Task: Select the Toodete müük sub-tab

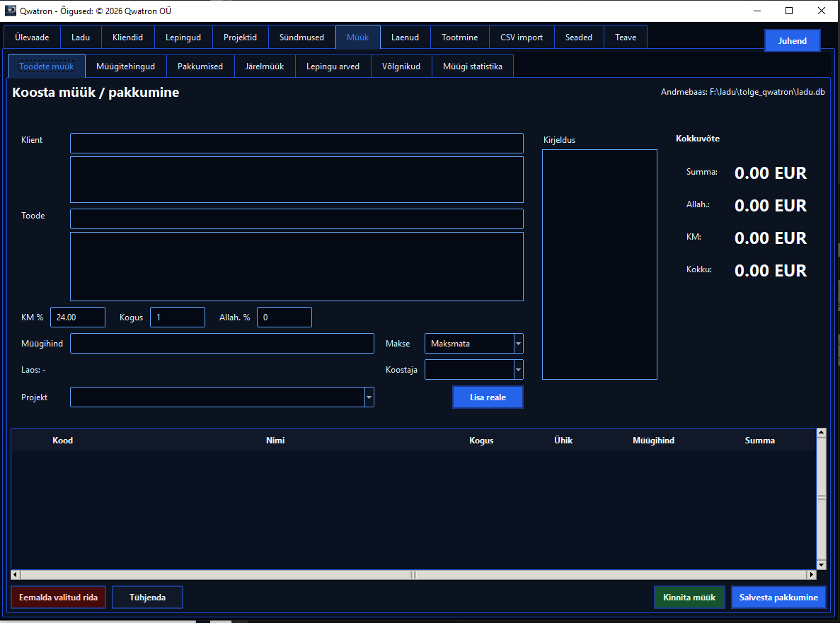Action: [x=47, y=66]
